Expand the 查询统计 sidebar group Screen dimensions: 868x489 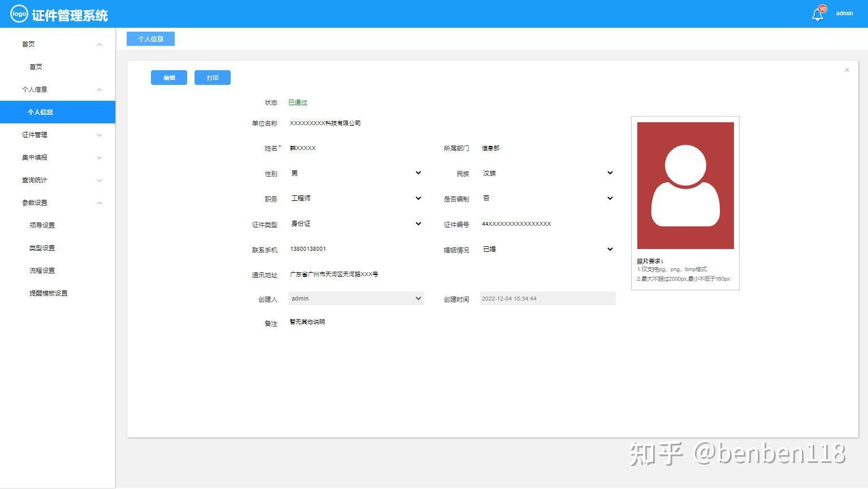click(58, 180)
